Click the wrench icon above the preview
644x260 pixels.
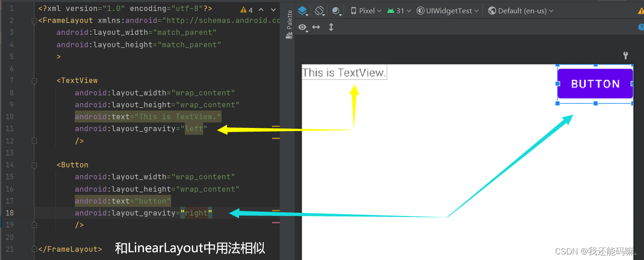tap(626, 55)
